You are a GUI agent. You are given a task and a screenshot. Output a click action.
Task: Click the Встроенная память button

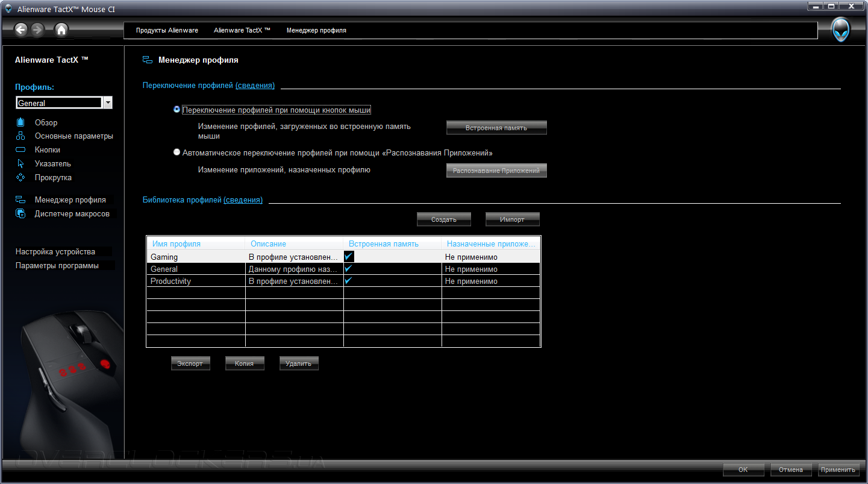496,128
